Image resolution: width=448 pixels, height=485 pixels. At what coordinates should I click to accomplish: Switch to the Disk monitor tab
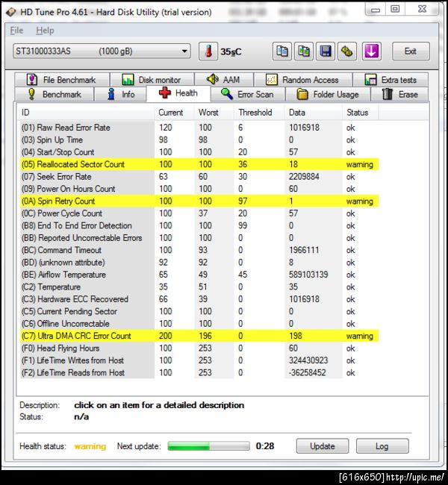pyautogui.click(x=152, y=80)
